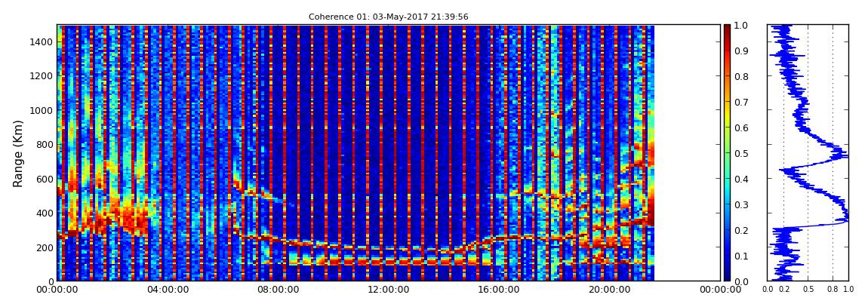The width and height of the screenshot is (868, 307).
Task: Click the 1200 tick label on the range axis
Action: click(42, 75)
